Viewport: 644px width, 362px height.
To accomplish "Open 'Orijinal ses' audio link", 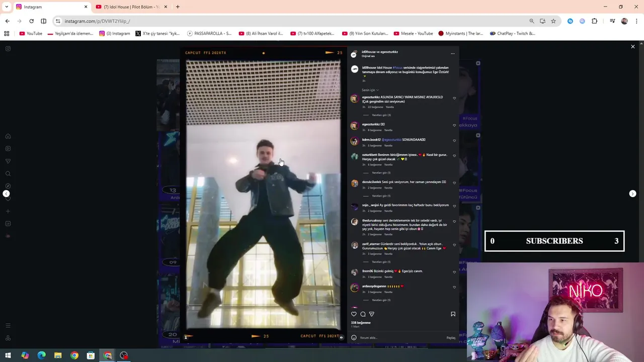I will point(368,56).
